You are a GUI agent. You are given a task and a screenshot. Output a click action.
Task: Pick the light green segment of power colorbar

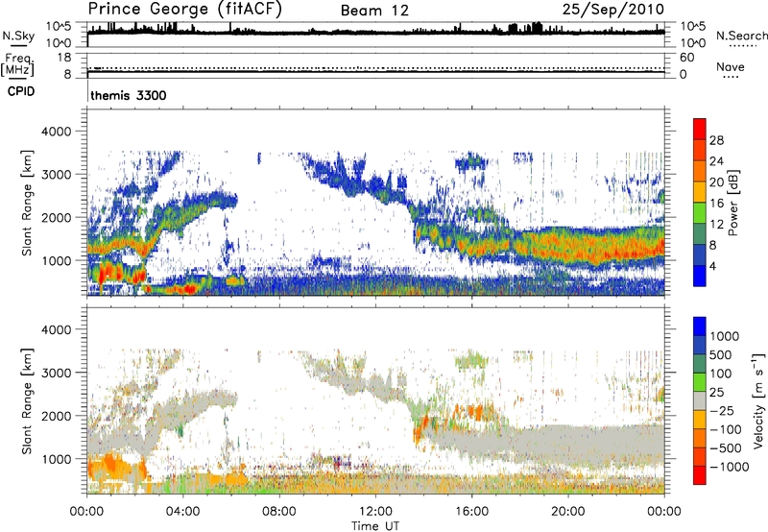(x=700, y=213)
